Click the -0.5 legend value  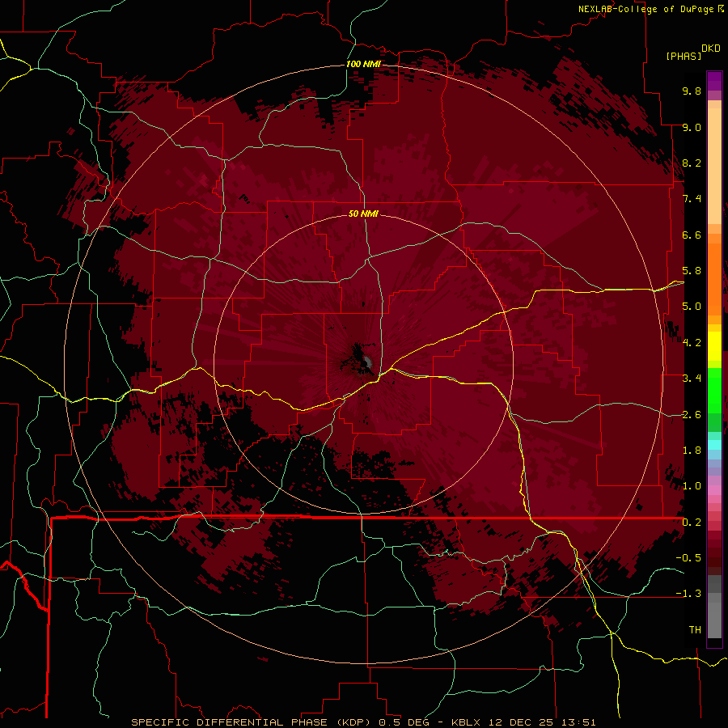point(688,558)
